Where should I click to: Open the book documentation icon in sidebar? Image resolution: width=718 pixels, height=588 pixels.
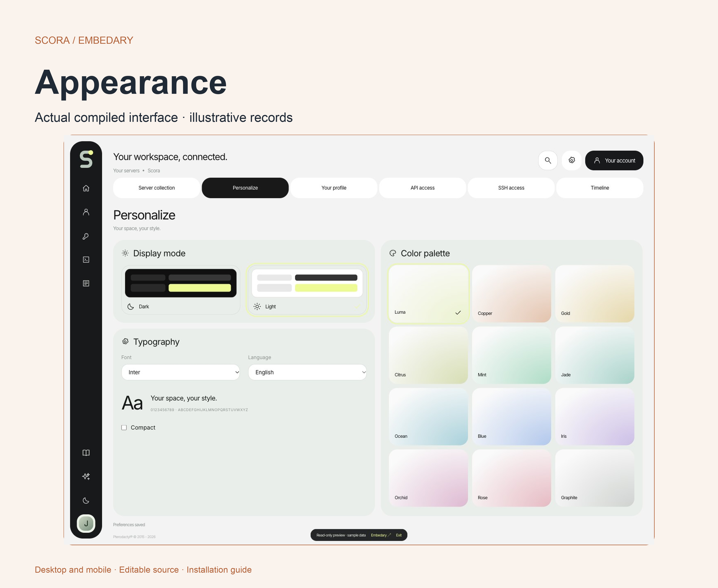[x=86, y=453]
